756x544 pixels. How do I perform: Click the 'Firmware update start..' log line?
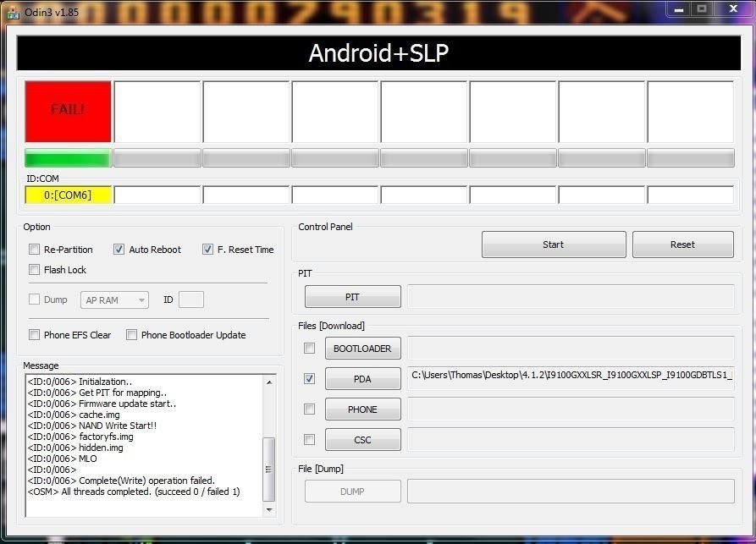[x=102, y=404]
